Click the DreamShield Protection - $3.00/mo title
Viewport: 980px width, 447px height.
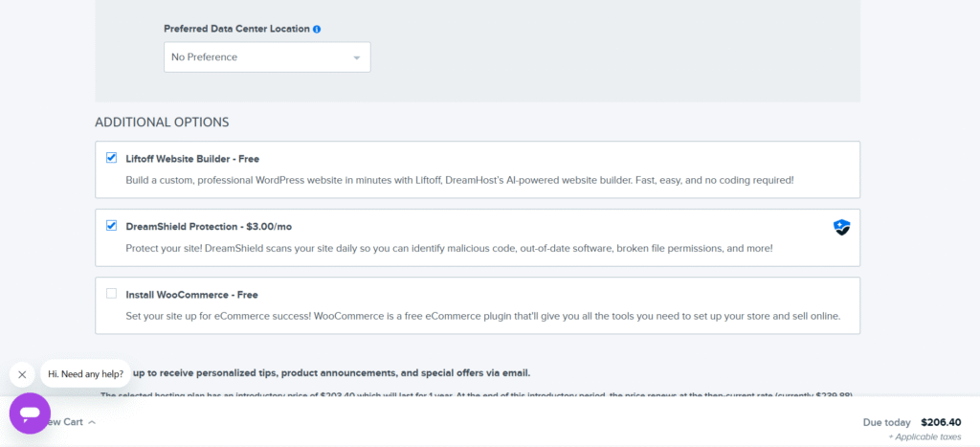coord(209,227)
